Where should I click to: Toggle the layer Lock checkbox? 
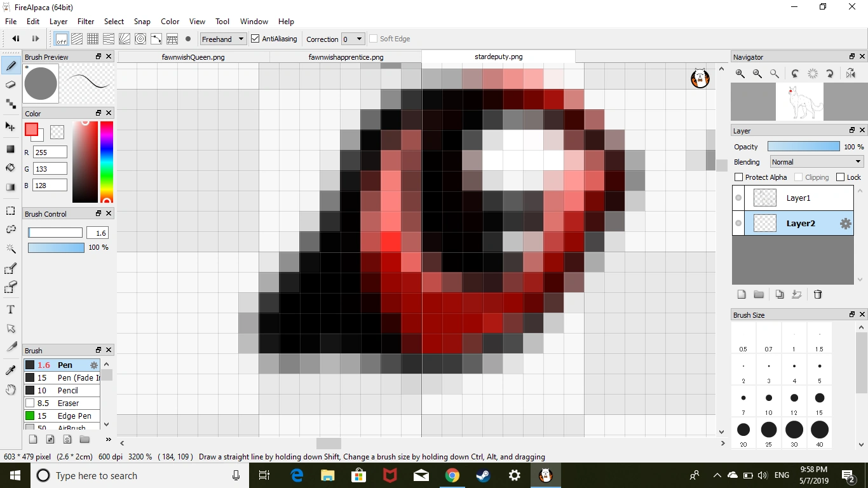[841, 177]
